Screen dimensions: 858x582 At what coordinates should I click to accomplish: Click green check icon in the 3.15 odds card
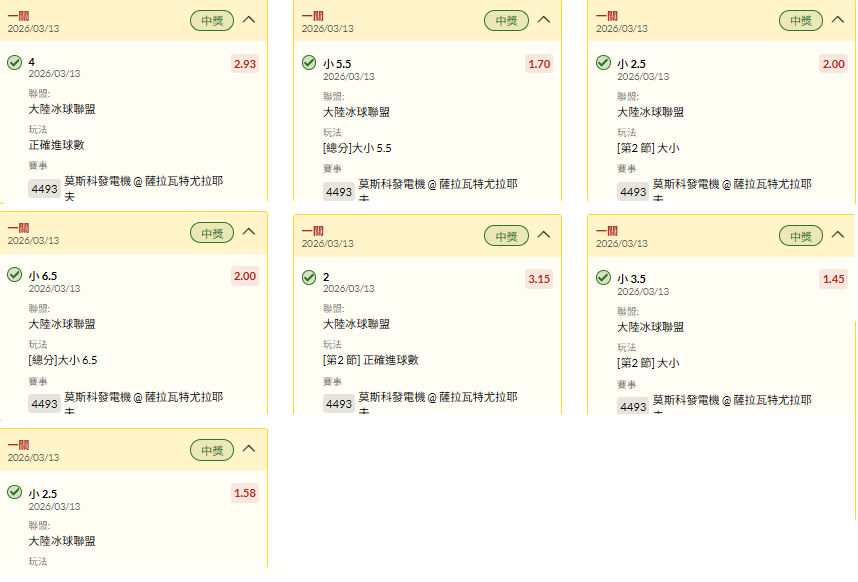[309, 276]
